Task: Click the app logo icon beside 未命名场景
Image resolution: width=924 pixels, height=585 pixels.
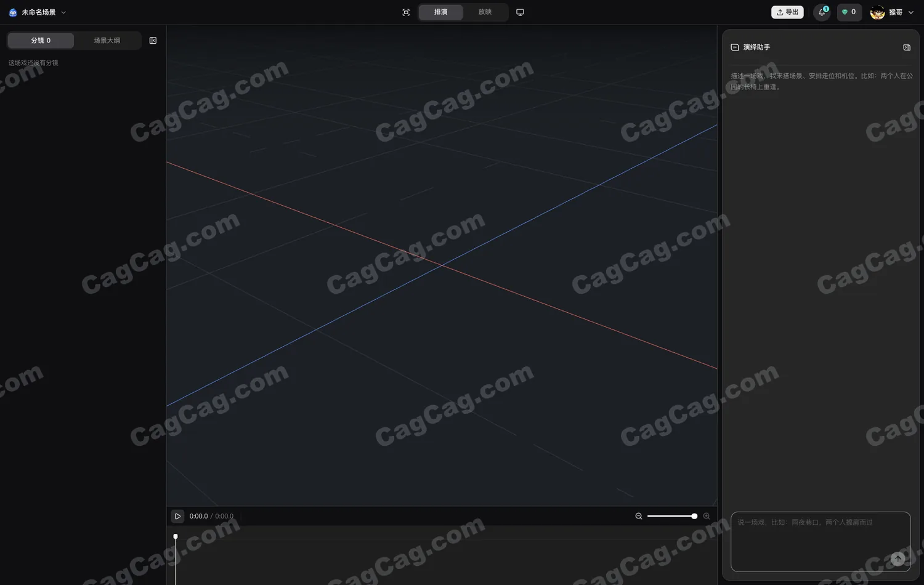Action: (13, 12)
